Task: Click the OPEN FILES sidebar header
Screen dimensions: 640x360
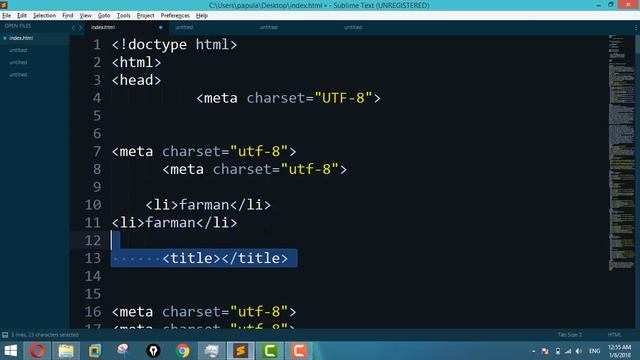Action: pyautogui.click(x=18, y=26)
